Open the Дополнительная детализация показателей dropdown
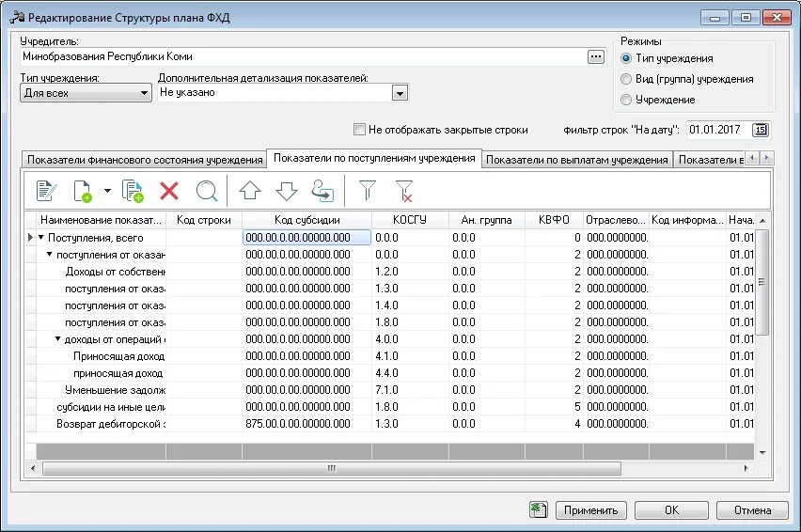The image size is (801, 532). 400,93
